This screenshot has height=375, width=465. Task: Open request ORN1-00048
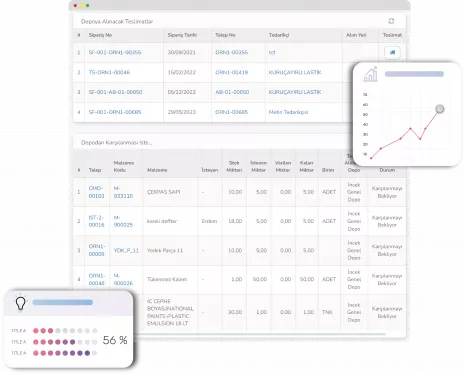pos(97,279)
